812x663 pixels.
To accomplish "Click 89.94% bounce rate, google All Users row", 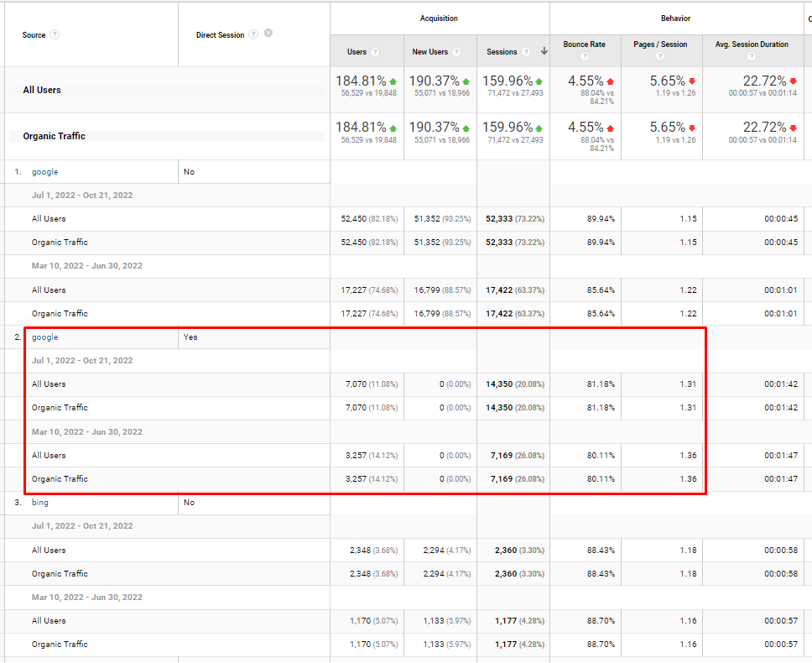I will coord(601,218).
